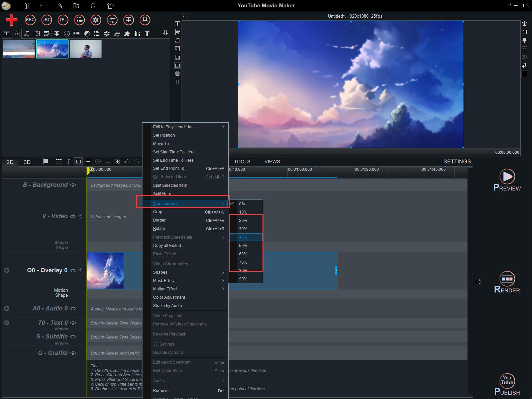Image resolution: width=532 pixels, height=399 pixels.
Task: Select the first beach landscape thumbnail
Action: (x=19, y=49)
